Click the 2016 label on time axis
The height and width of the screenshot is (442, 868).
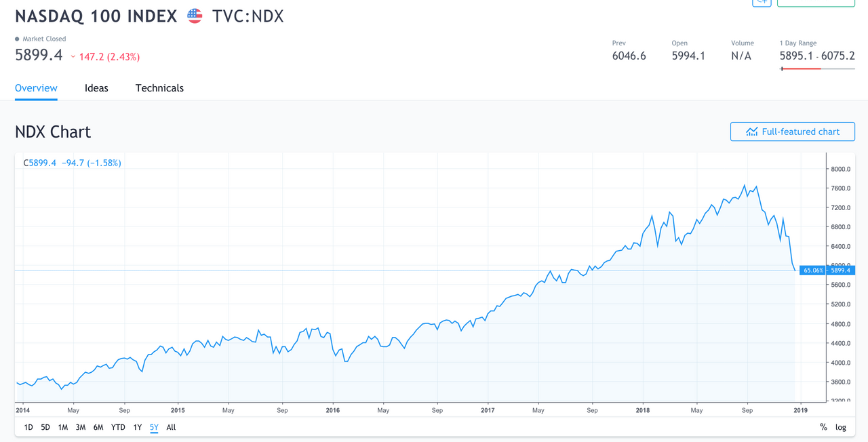[332, 410]
